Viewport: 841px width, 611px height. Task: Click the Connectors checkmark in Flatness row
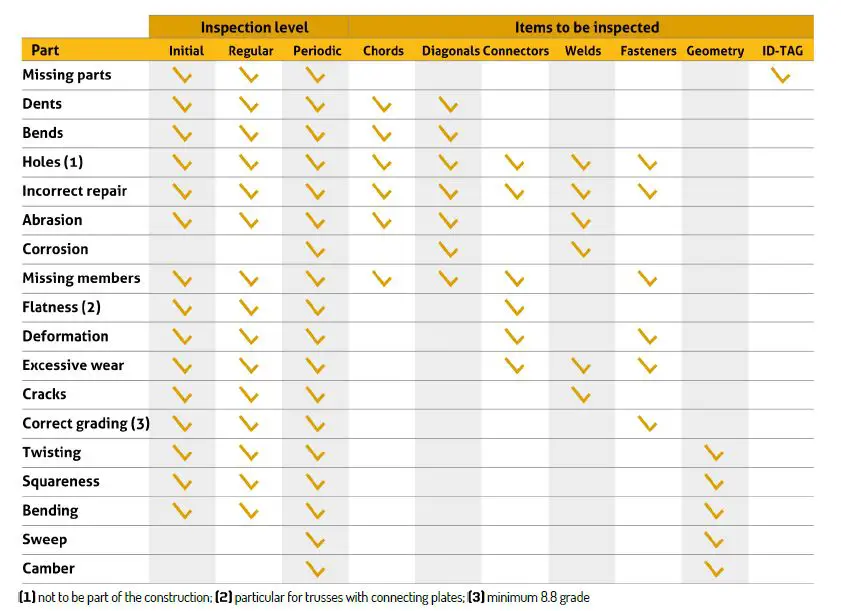click(515, 308)
